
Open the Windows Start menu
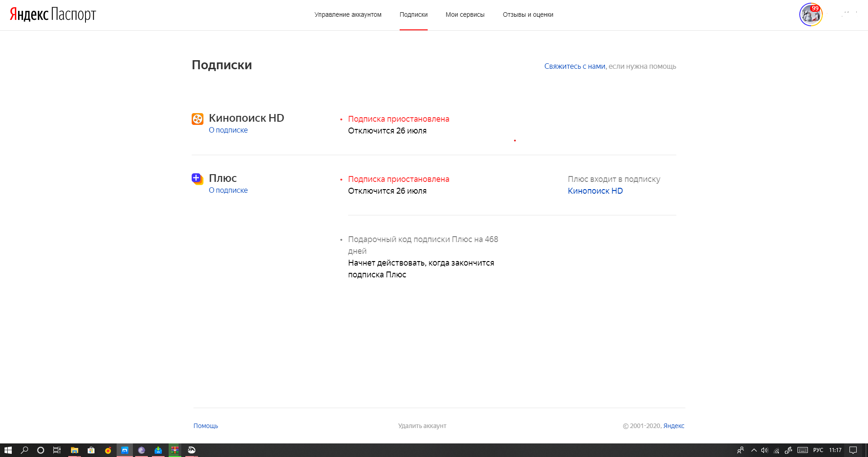click(8, 450)
